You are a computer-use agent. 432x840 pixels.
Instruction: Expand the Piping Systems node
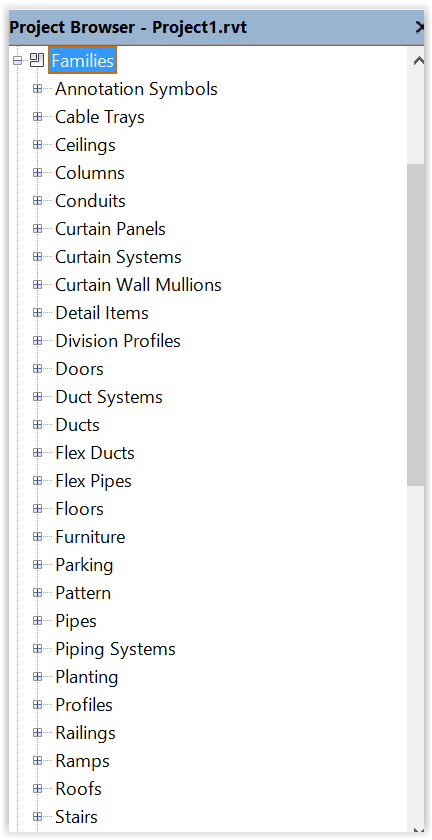(x=37, y=648)
